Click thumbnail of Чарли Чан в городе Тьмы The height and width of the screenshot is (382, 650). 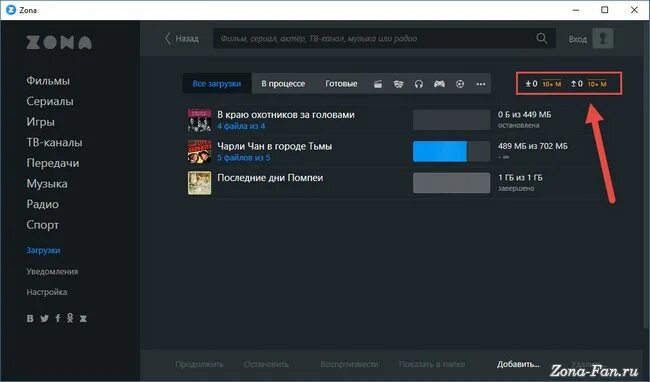[199, 152]
